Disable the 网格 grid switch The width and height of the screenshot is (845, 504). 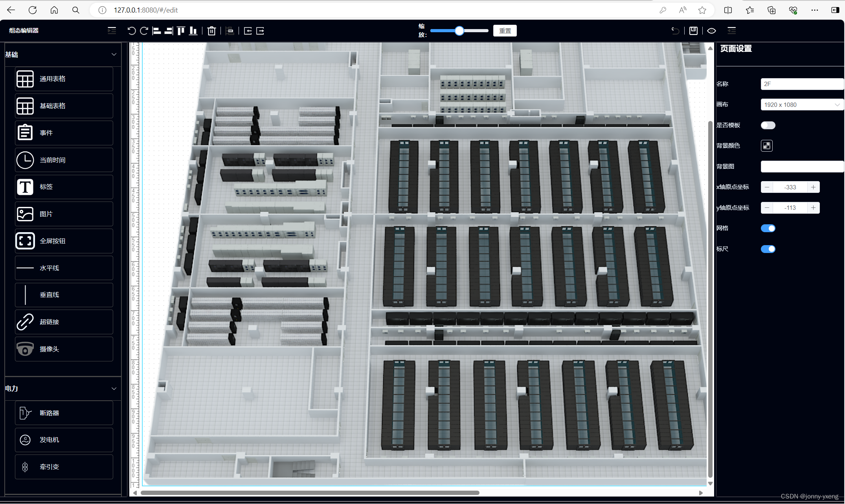[768, 228]
